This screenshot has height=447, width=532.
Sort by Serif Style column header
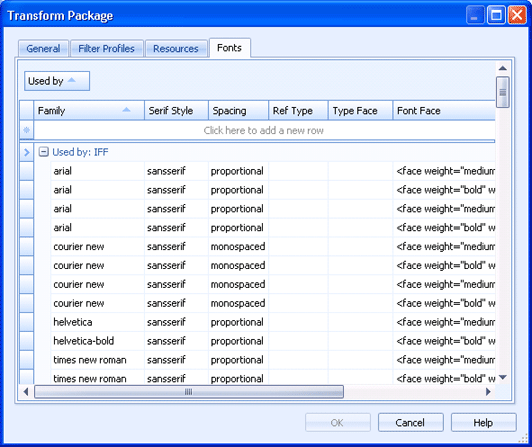click(176, 110)
